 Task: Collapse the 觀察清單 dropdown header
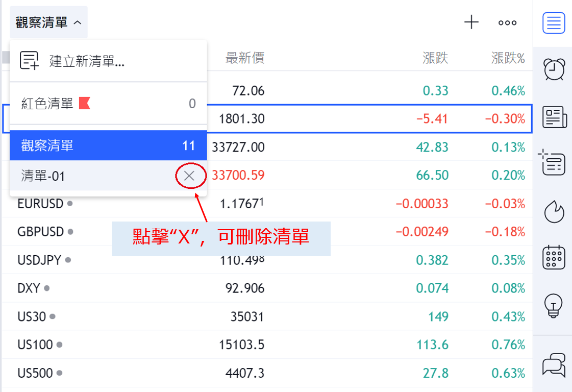pyautogui.click(x=48, y=22)
